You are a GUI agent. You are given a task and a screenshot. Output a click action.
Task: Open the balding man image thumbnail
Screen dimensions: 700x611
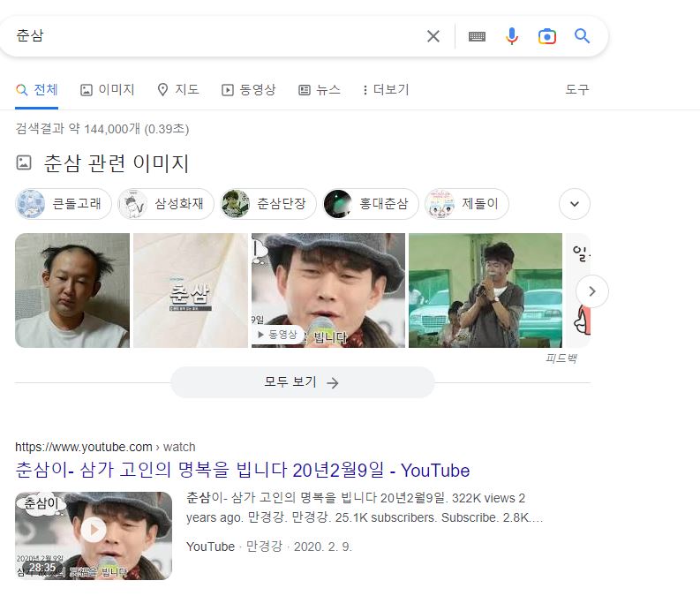tap(72, 290)
